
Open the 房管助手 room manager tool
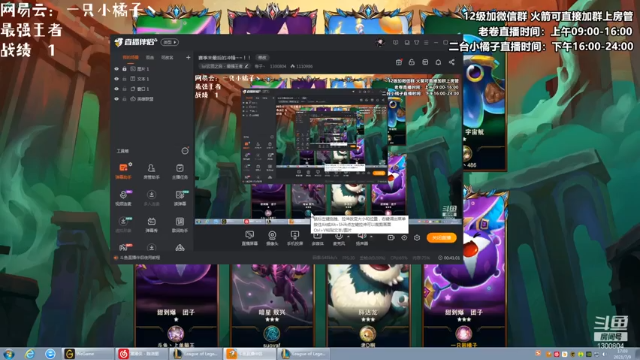pyautogui.click(x=151, y=171)
